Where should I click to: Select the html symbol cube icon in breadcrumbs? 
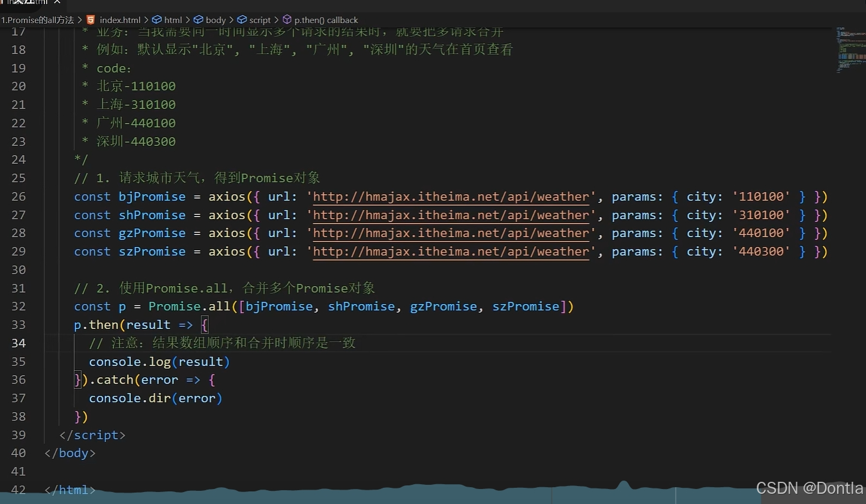(156, 20)
